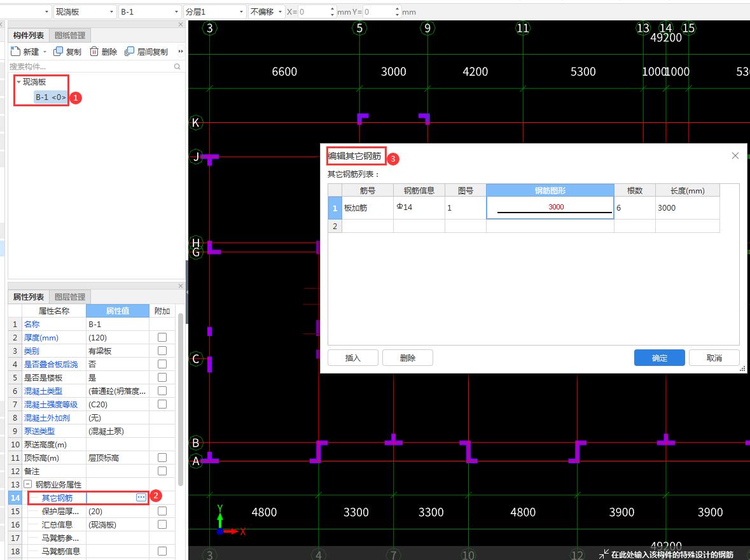Close the 属性列表 panel
Viewport: 750px width, 560px height.
(x=180, y=286)
